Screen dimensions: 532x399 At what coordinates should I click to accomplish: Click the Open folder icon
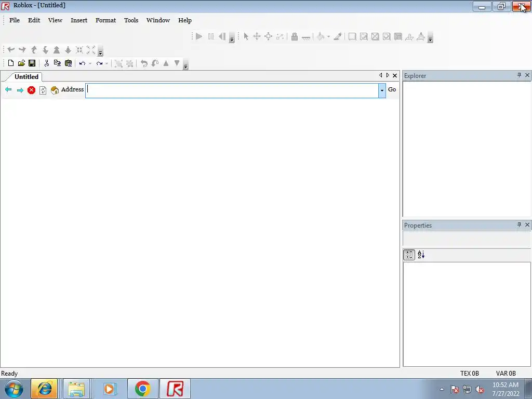(21, 63)
